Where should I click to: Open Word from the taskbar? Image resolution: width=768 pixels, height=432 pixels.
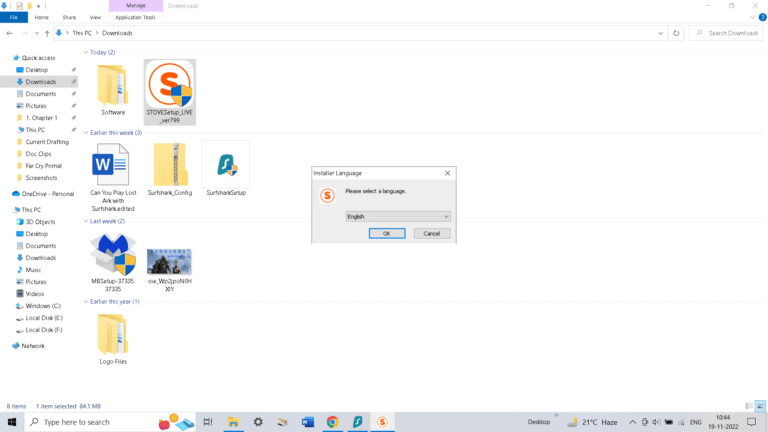point(308,422)
